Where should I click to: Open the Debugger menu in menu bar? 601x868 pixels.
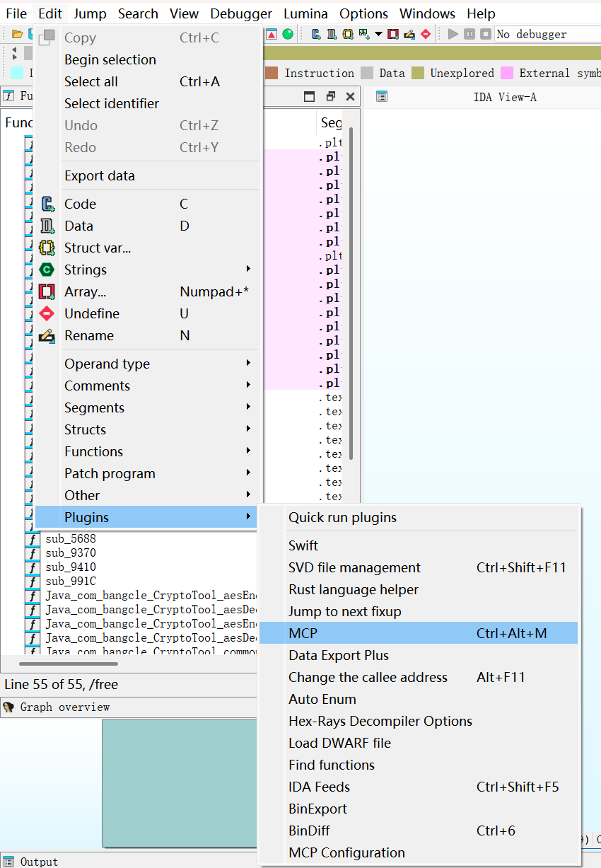[x=241, y=13]
